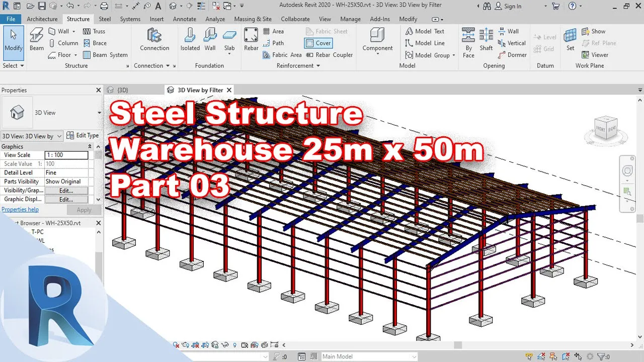Go to the Massing & Site tab
Image resolution: width=644 pixels, height=362 pixels.
click(253, 19)
